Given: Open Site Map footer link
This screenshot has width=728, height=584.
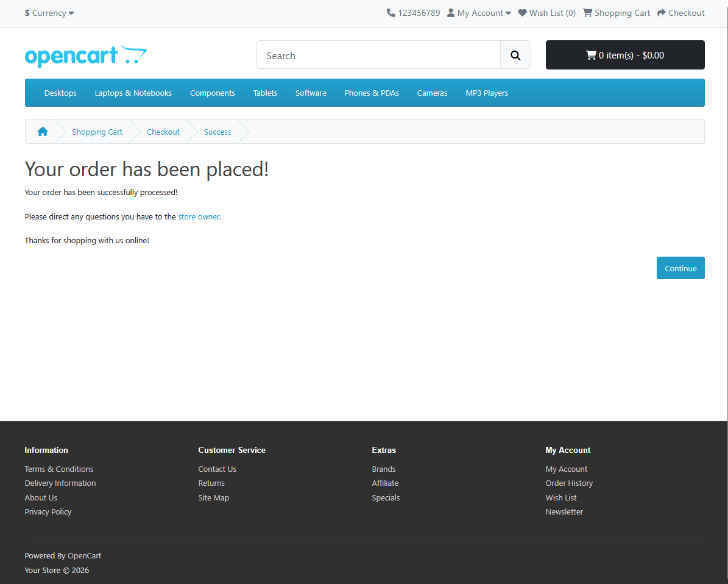Looking at the screenshot, I should click(214, 497).
